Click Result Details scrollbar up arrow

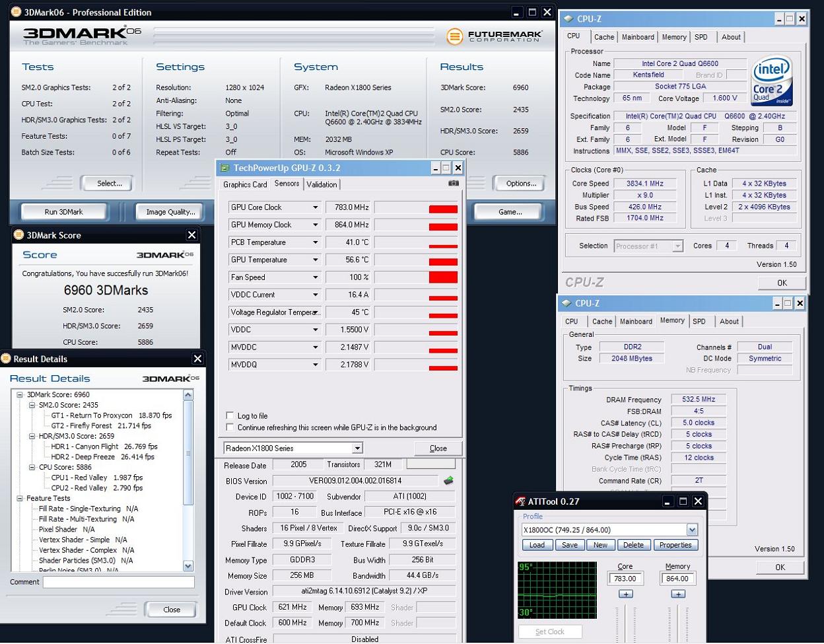(x=188, y=395)
